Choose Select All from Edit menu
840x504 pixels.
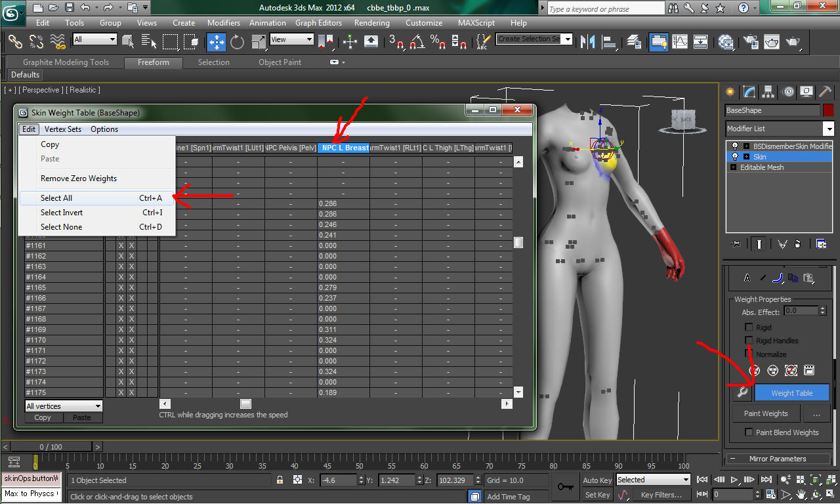[97, 198]
